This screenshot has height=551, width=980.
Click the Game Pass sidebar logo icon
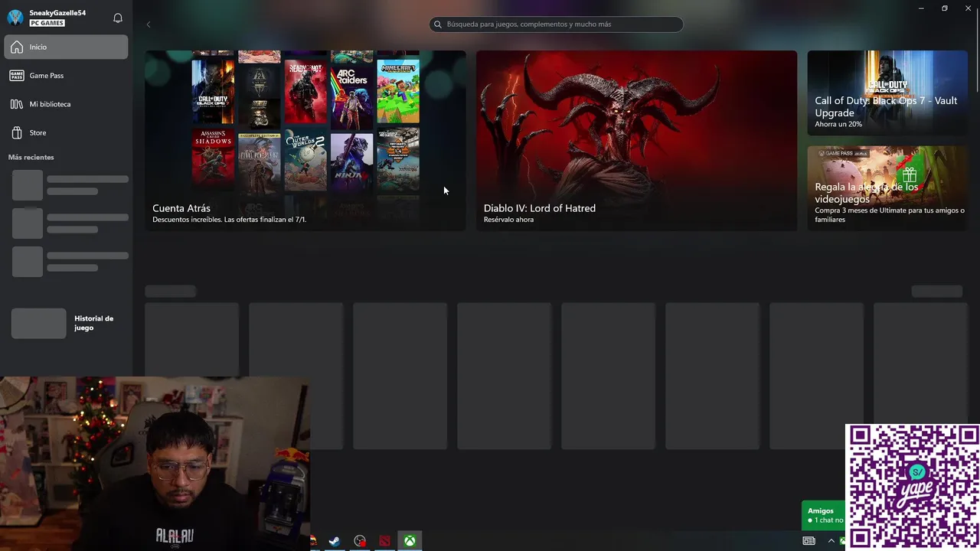[16, 75]
